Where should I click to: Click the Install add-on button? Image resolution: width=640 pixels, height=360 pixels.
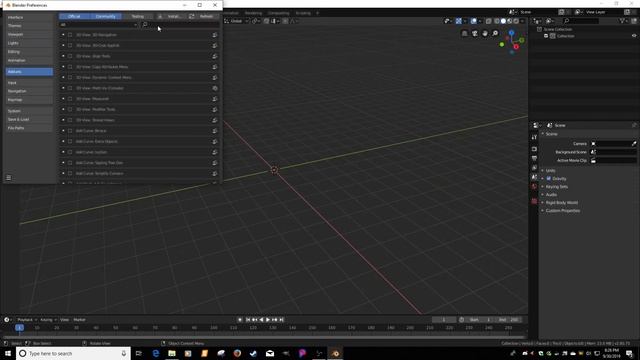(171, 16)
